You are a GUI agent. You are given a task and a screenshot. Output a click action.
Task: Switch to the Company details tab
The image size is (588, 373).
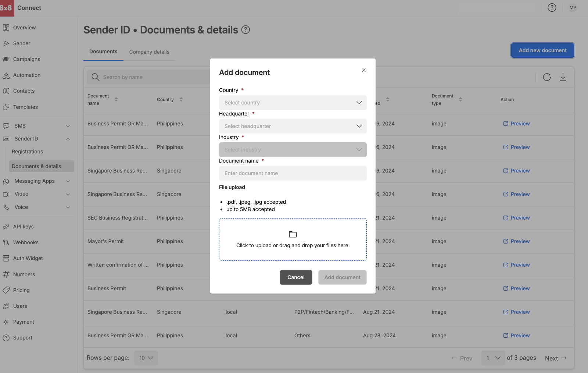149,52
